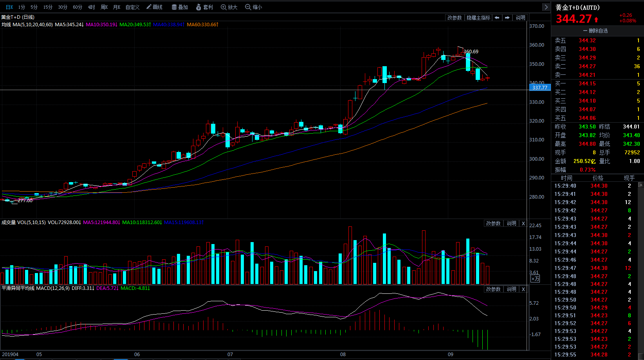Activate the 画线 drawing tool
This screenshot has width=644, height=360.
pos(154,7)
